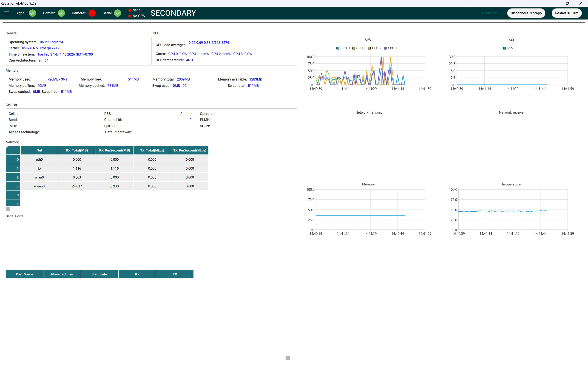Click the Port Name column header
The image size is (588, 367).
(24, 274)
